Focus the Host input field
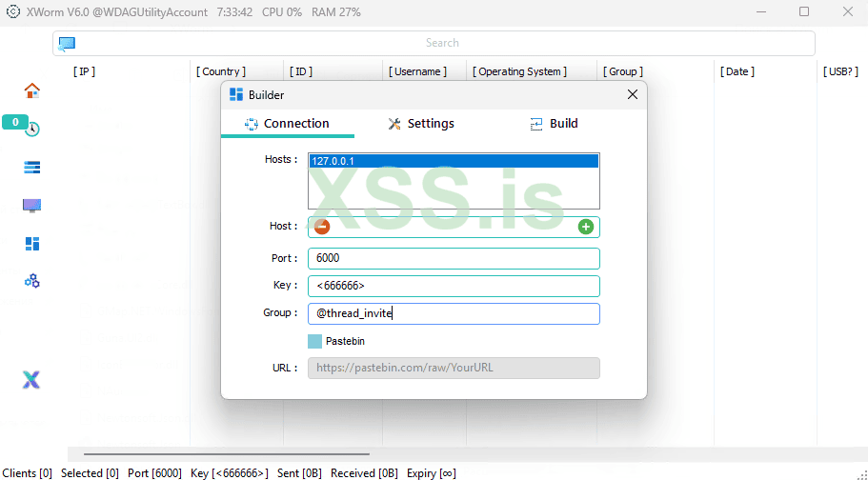Viewport: 868px width, 480px height. 454,227
